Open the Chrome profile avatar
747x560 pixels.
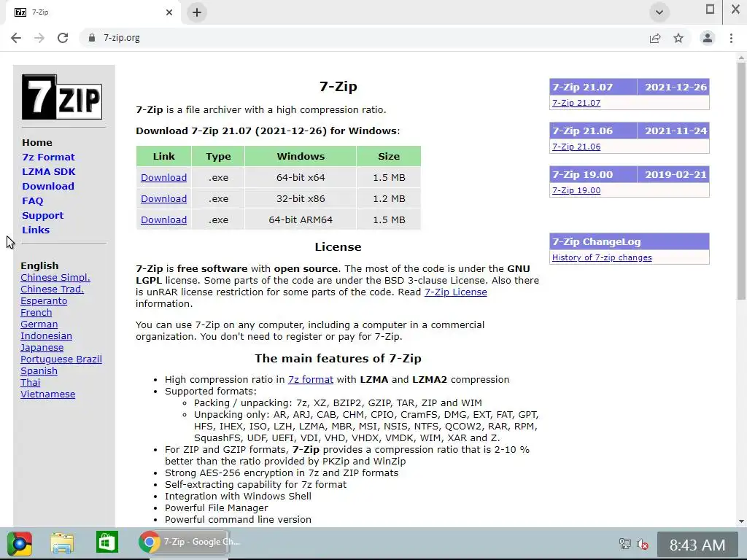[708, 38]
